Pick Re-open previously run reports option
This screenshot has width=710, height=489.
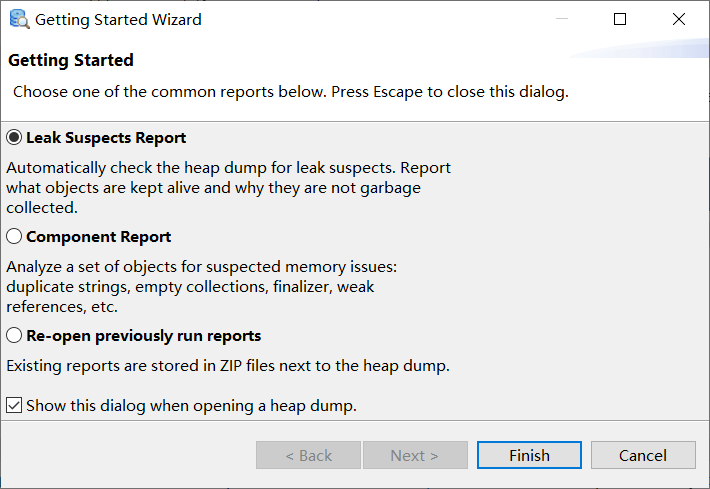(14, 336)
